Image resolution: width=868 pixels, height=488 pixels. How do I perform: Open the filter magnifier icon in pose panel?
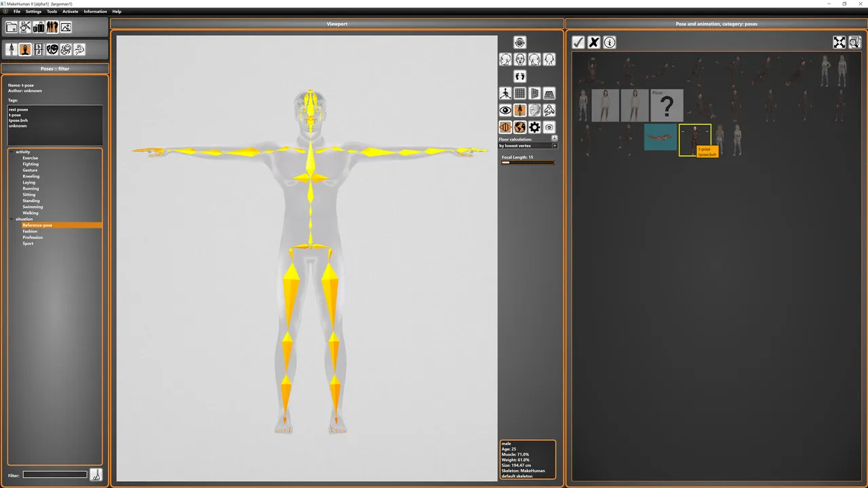tap(855, 42)
